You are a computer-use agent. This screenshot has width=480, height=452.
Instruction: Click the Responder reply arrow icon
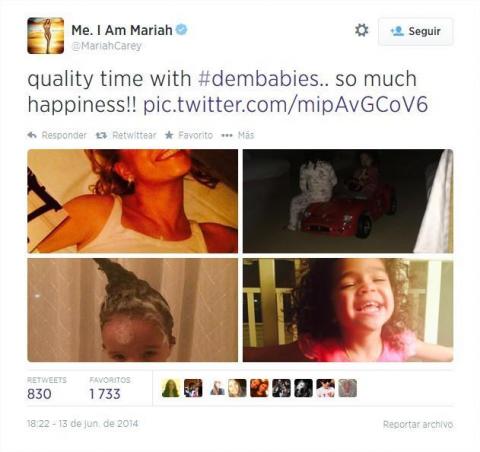[x=32, y=135]
